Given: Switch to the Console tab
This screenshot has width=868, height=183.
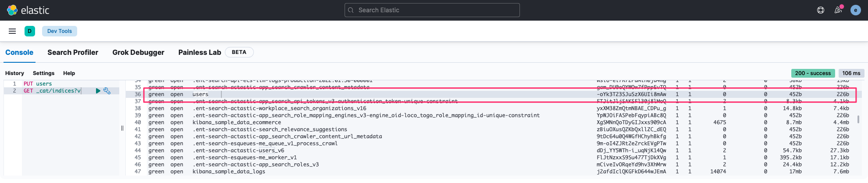Looking at the screenshot, I should click(x=19, y=52).
